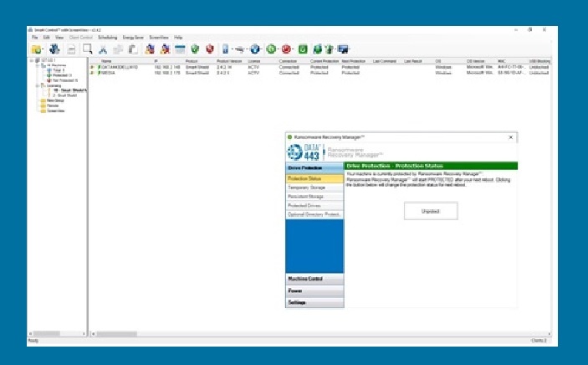The height and width of the screenshot is (365, 588).
Task: Click the copy icon in toolbar
Action: pyautogui.click(x=118, y=49)
